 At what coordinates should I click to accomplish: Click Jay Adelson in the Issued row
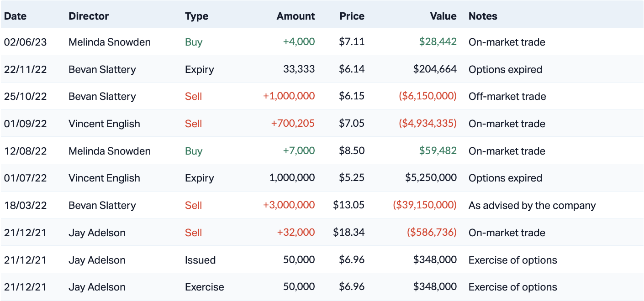(x=97, y=260)
